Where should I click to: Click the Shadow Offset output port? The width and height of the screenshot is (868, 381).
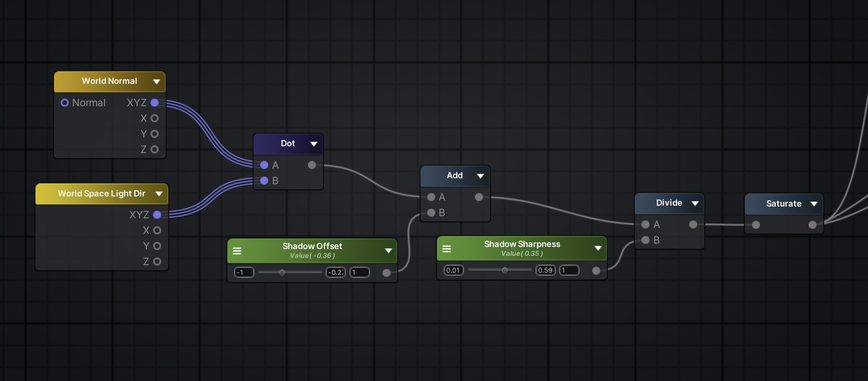(386, 273)
